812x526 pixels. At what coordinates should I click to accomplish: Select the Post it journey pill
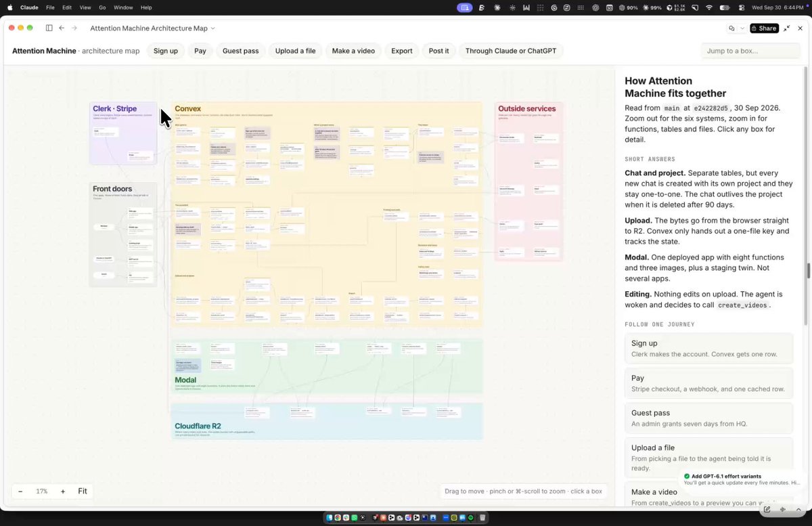point(439,51)
